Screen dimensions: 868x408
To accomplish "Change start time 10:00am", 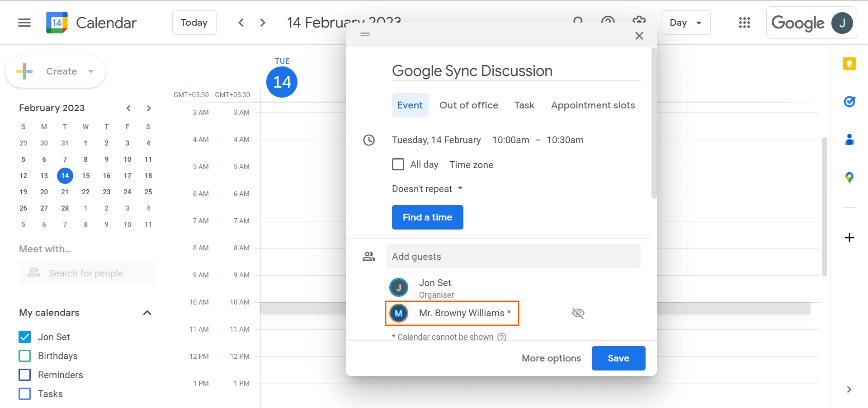I will (x=510, y=140).
